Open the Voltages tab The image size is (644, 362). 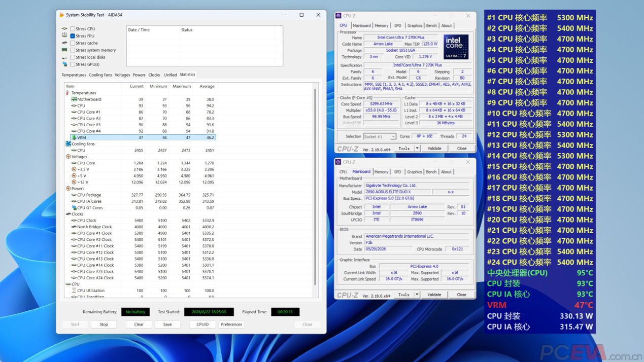(x=122, y=75)
